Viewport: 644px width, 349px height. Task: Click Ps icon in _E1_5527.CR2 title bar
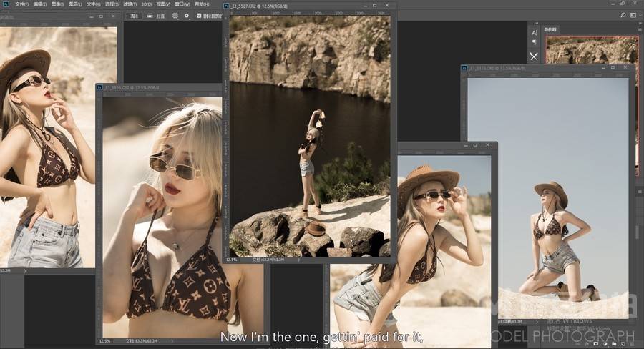pos(226,6)
